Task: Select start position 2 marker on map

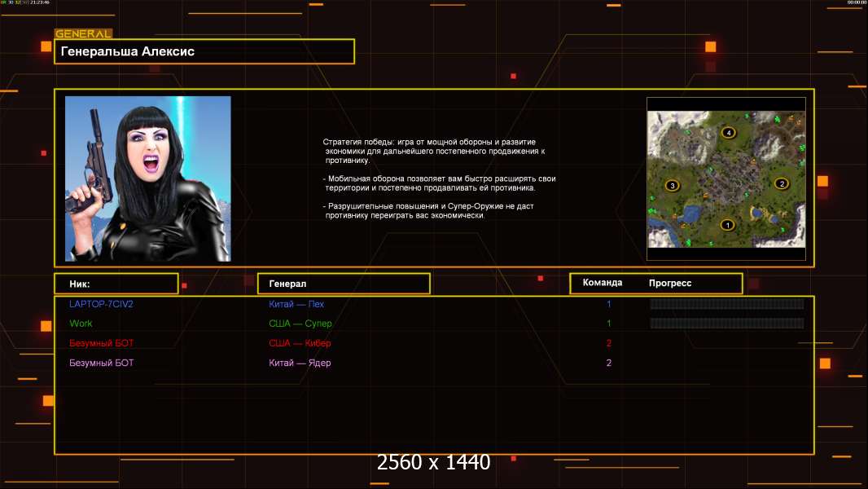Action: pos(782,183)
